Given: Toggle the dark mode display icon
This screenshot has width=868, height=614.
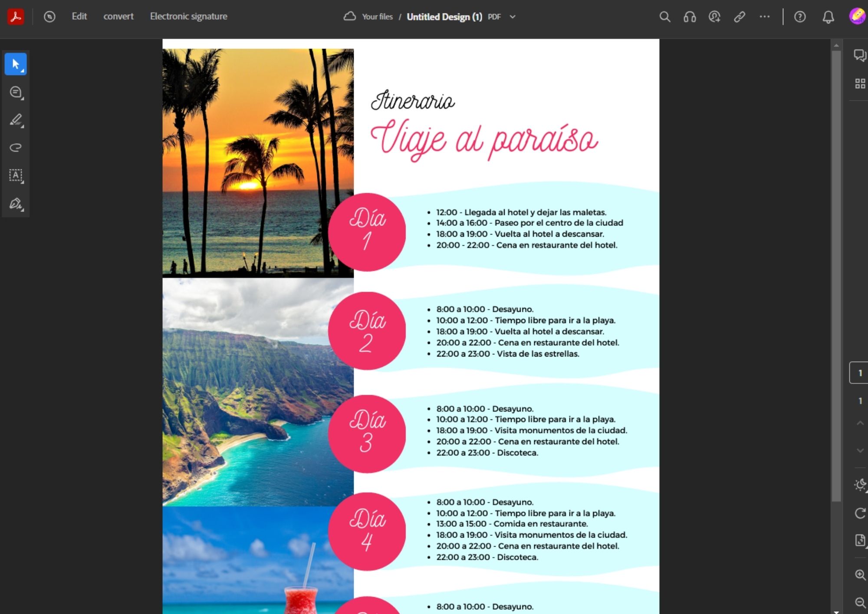Looking at the screenshot, I should point(860,485).
